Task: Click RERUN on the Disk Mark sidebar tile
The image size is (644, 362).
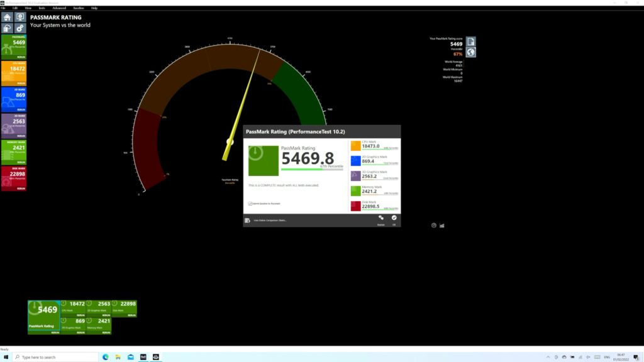Action: (x=21, y=189)
